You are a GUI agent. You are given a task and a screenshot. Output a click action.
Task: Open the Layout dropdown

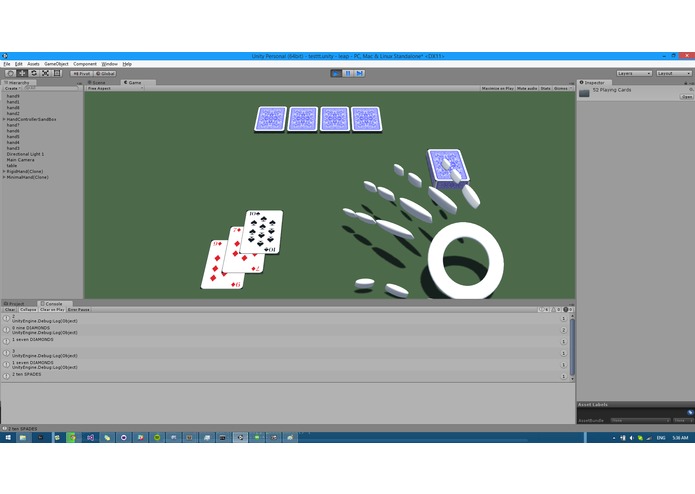(674, 73)
